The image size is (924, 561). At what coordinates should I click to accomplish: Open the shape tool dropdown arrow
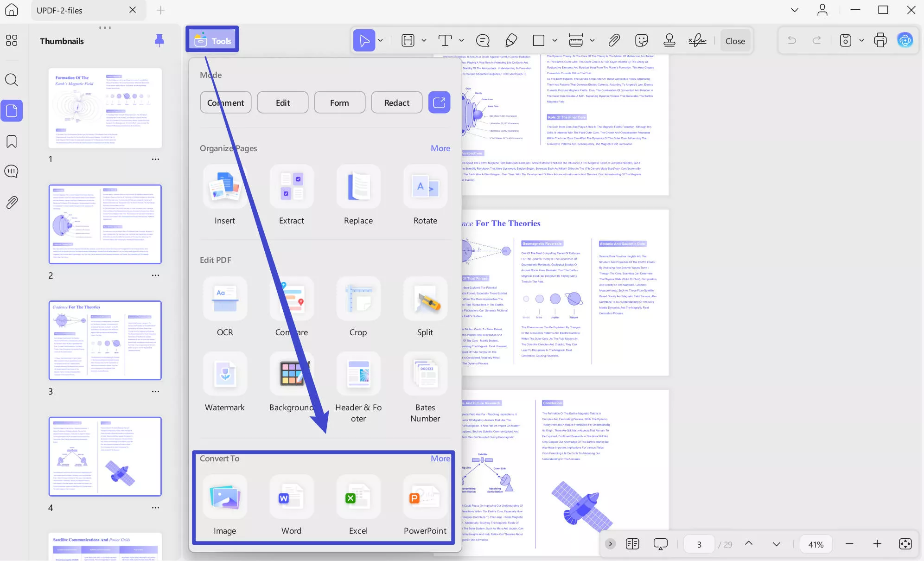point(554,41)
